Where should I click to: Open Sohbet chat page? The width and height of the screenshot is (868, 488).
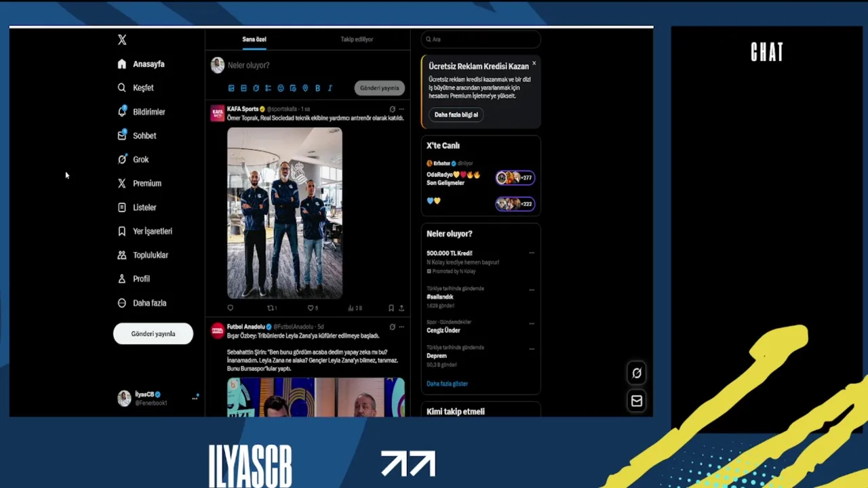click(136, 136)
